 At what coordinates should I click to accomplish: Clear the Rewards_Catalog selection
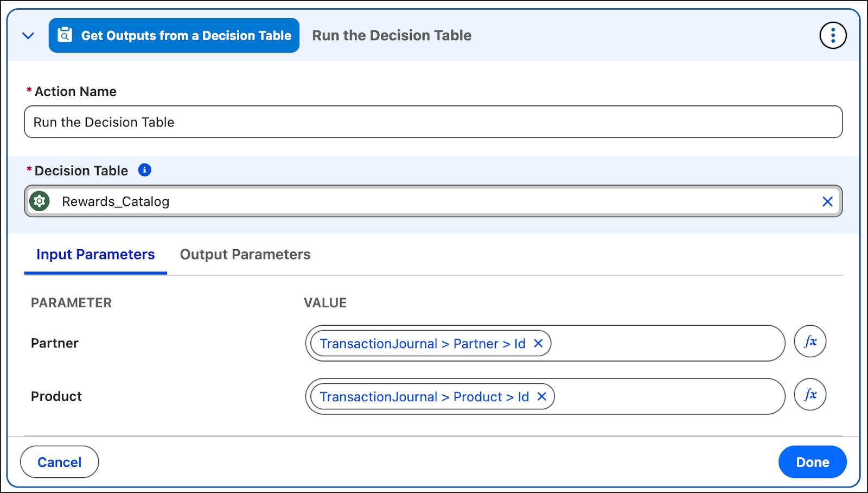click(827, 202)
